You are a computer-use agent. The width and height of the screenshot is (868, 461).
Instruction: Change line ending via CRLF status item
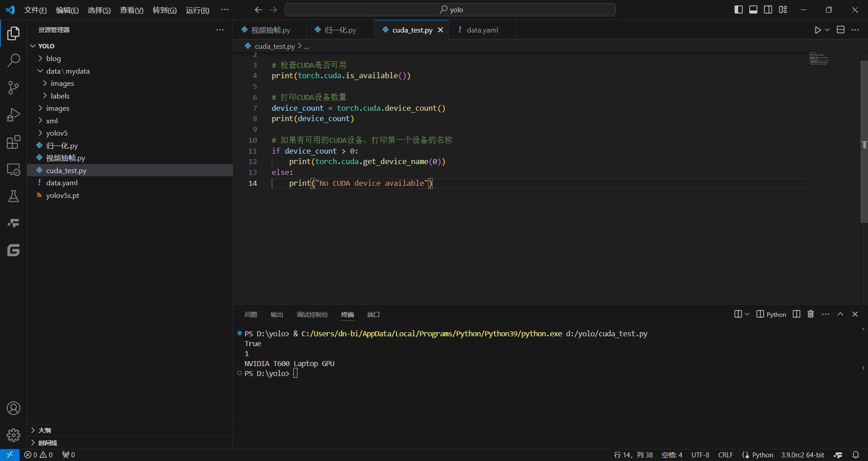(726, 455)
